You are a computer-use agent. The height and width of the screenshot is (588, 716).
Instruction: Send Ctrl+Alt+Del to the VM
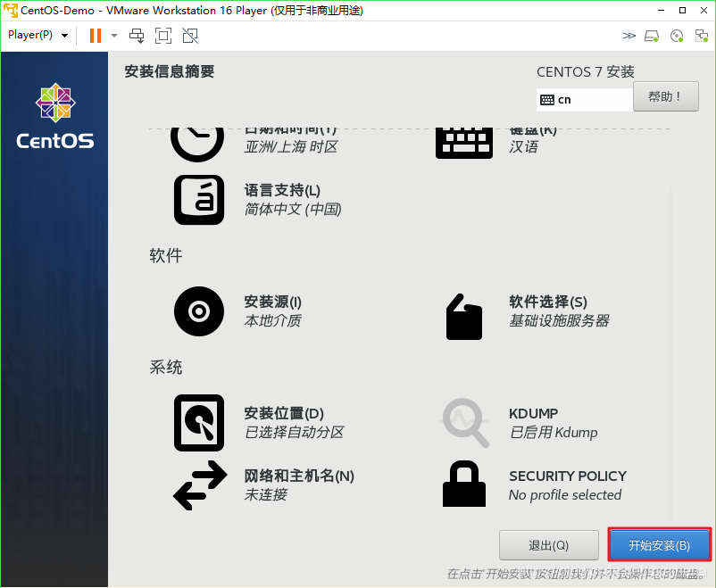pyautogui.click(x=137, y=36)
